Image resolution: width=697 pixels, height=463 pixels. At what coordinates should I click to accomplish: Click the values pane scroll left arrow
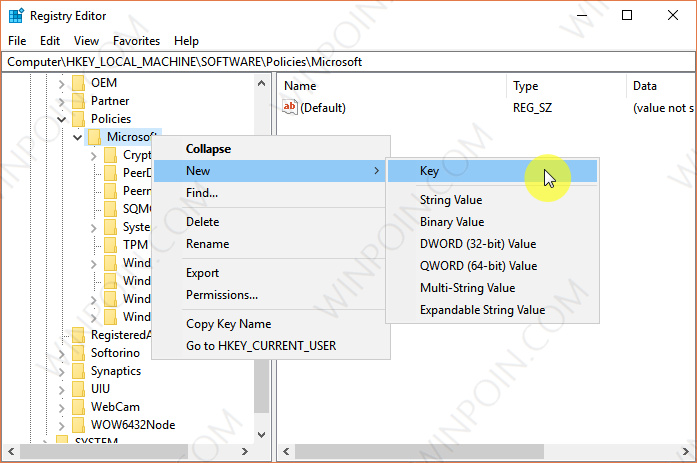(x=286, y=451)
